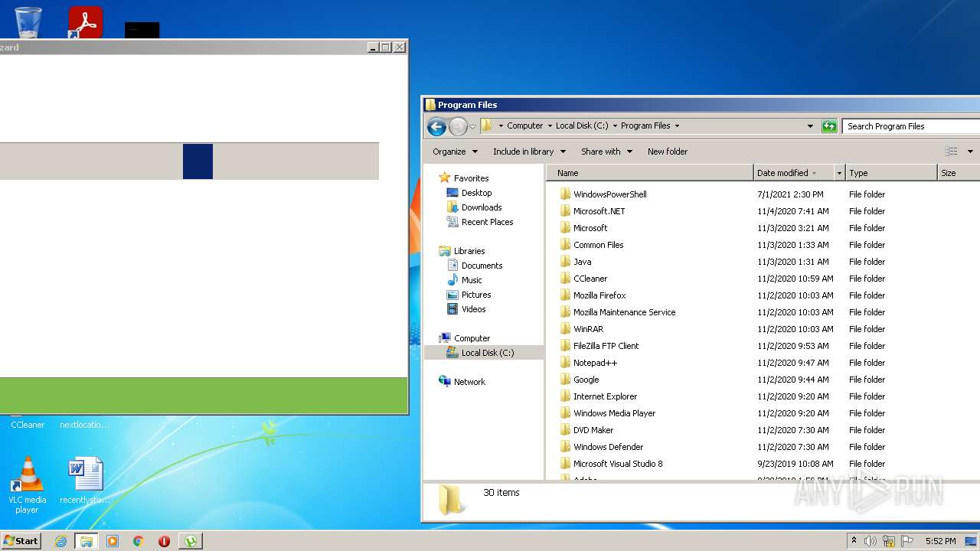The height and width of the screenshot is (551, 980).
Task: Open the Organize menu
Action: 455,152
